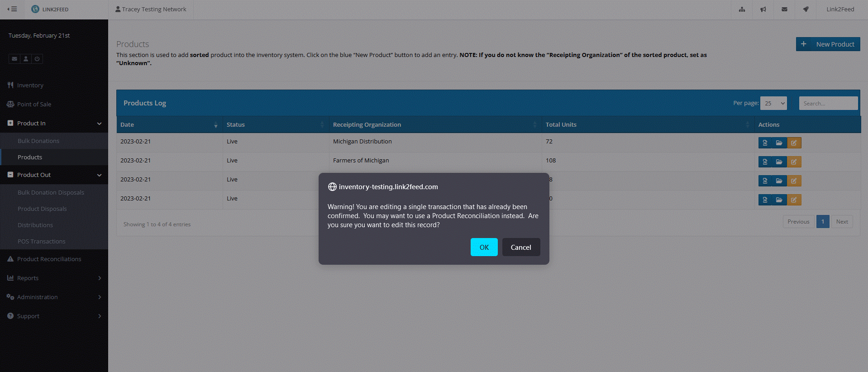Click the Link2Feed logo in the header
The image size is (868, 372).
[x=50, y=9]
